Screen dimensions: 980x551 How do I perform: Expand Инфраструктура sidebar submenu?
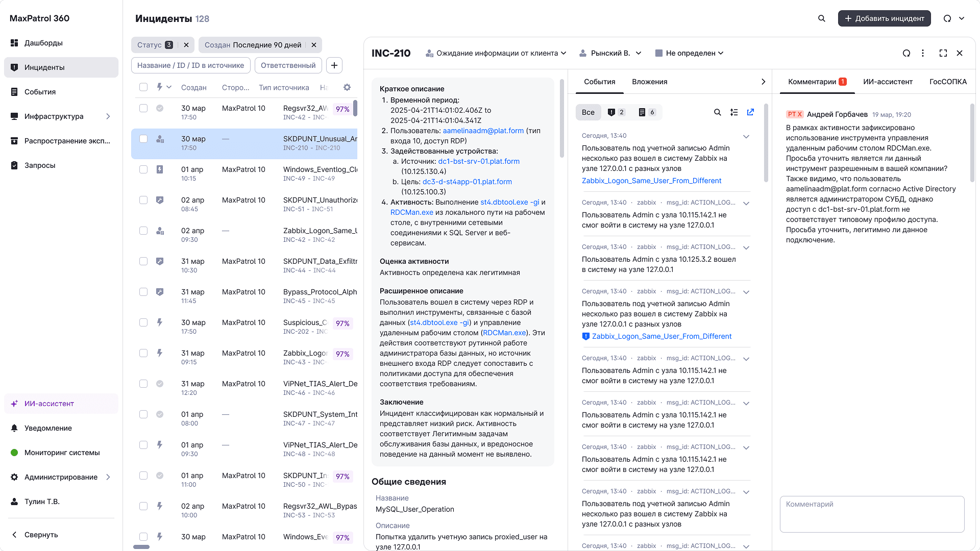(x=108, y=116)
